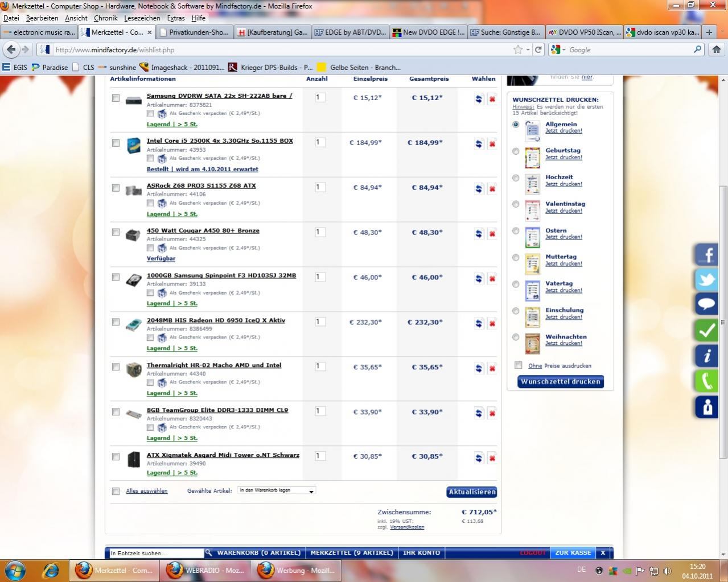Open the 'In den Warenkorb legen' dropdown
The width and height of the screenshot is (728, 582).
277,490
